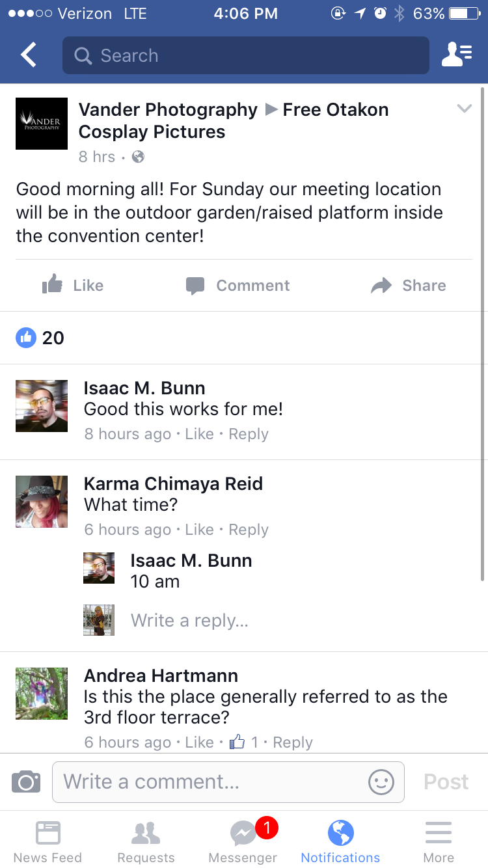View Andrea Hartmann's profile picture
This screenshot has width=488, height=868.
pyautogui.click(x=42, y=694)
